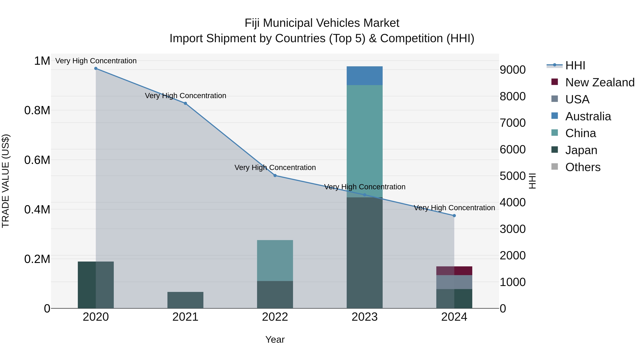644x362 pixels.
Task: Click the 2021 Japan bar
Action: point(185,300)
